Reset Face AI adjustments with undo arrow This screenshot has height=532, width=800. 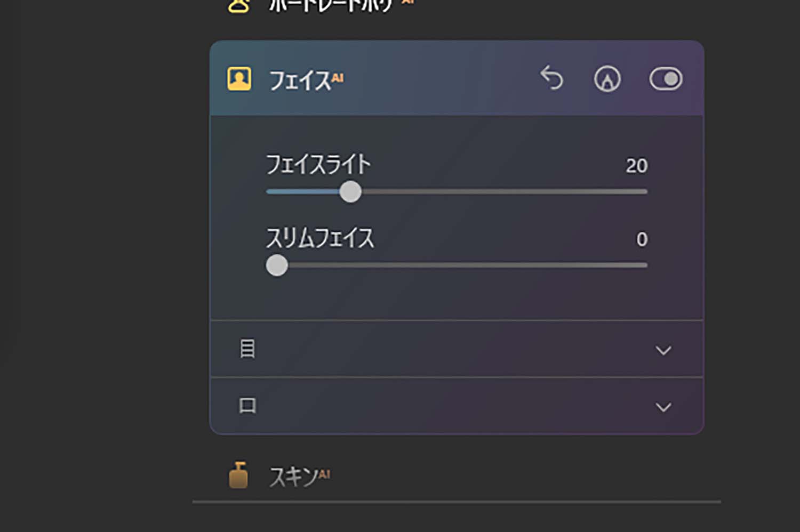click(552, 78)
